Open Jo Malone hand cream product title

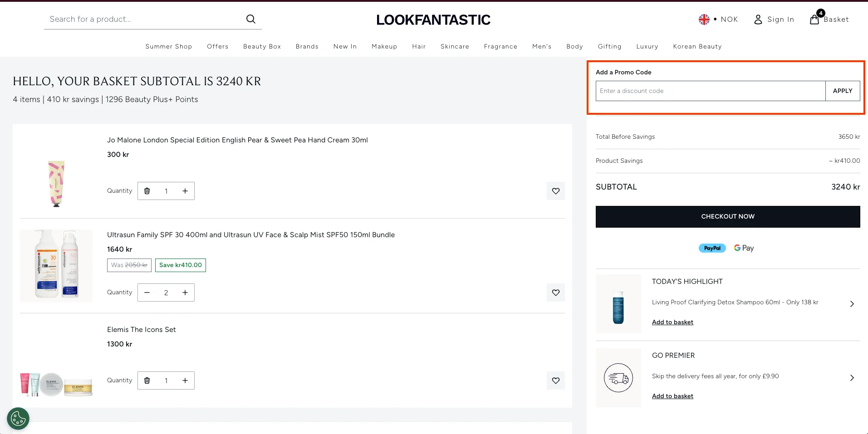pos(237,140)
